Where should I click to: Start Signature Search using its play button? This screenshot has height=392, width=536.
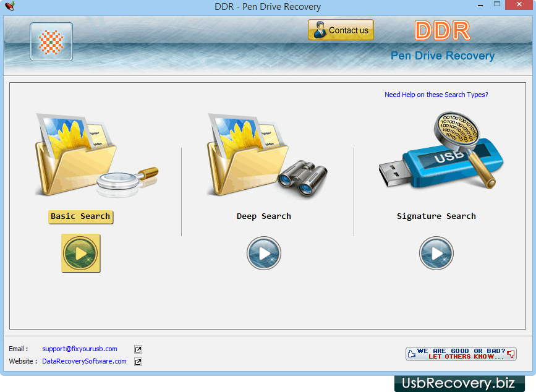point(436,254)
